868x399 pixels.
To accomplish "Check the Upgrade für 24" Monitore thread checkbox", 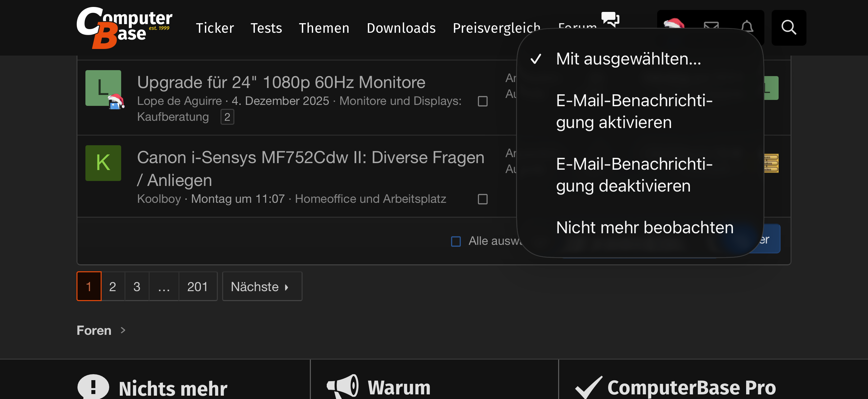I will pyautogui.click(x=483, y=101).
